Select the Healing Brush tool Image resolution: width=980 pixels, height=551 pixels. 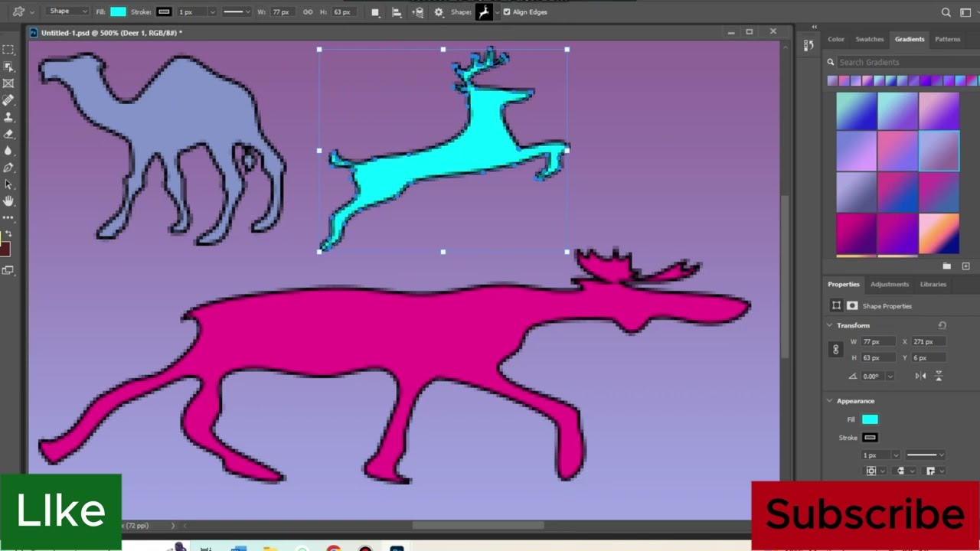tap(8, 100)
